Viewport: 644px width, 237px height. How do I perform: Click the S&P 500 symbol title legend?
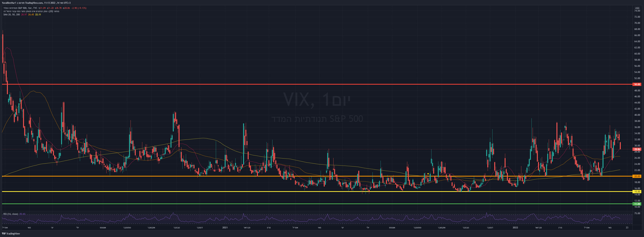click(x=20, y=8)
